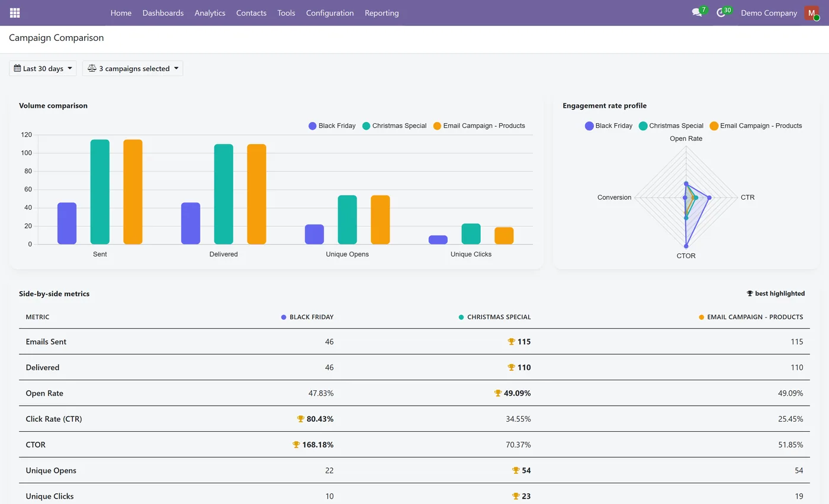
Task: Click the 25.45% Click Rate value
Action: click(x=790, y=419)
